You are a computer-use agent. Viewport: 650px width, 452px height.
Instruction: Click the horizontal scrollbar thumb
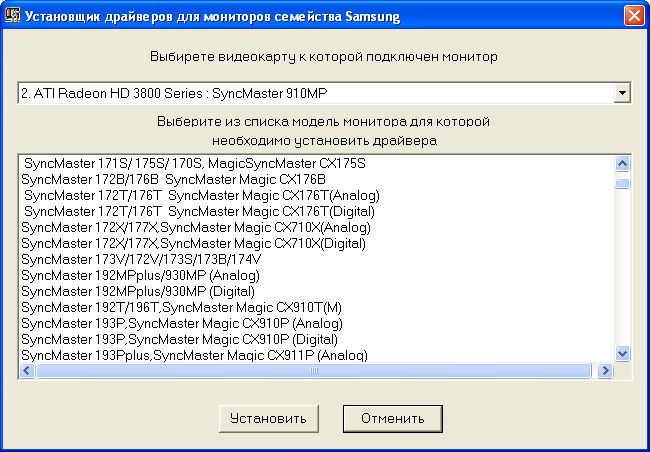pos(314,370)
